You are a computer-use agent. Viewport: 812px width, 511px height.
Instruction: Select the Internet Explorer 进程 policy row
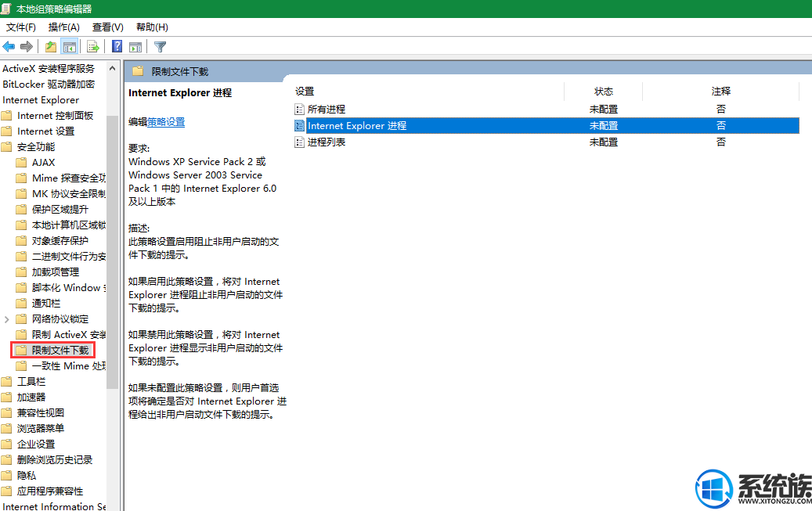pos(547,125)
